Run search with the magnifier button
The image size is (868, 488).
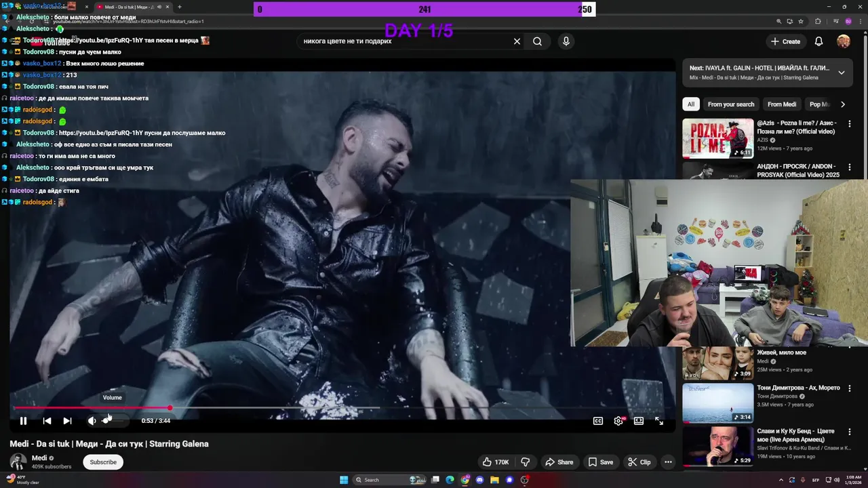537,41
